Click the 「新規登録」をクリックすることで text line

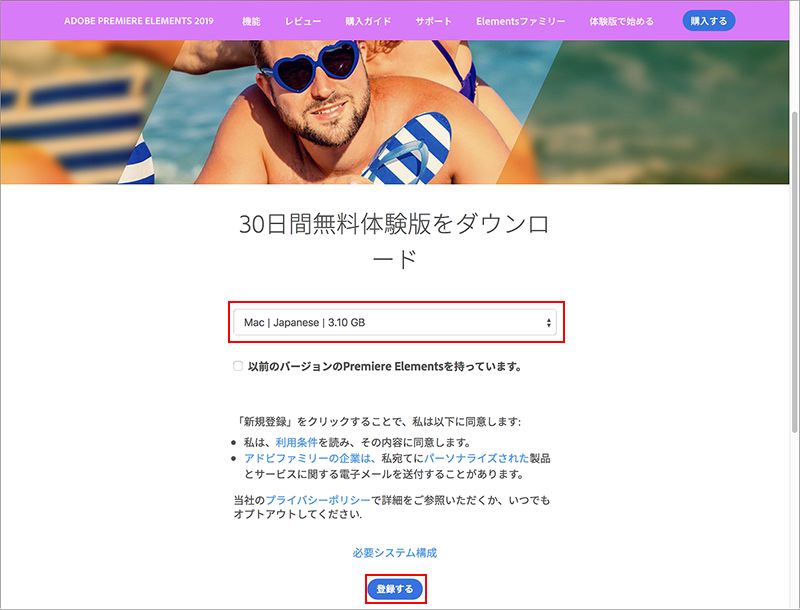pos(378,421)
